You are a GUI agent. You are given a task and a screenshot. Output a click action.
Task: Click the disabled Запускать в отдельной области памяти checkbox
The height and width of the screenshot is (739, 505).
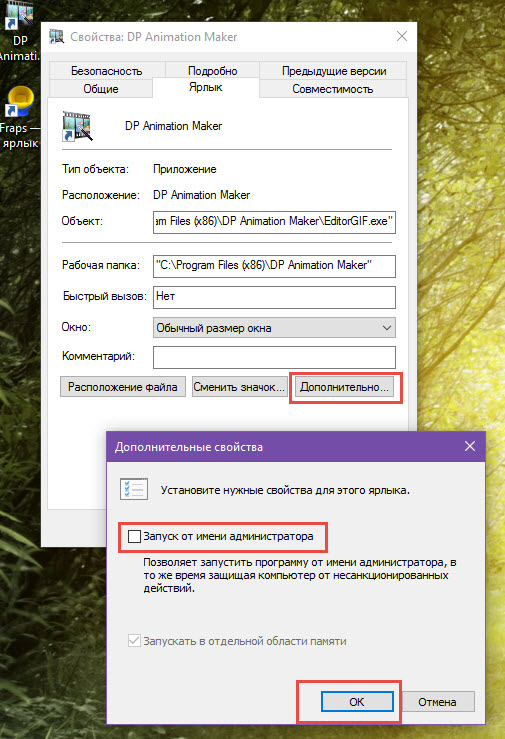click(134, 640)
